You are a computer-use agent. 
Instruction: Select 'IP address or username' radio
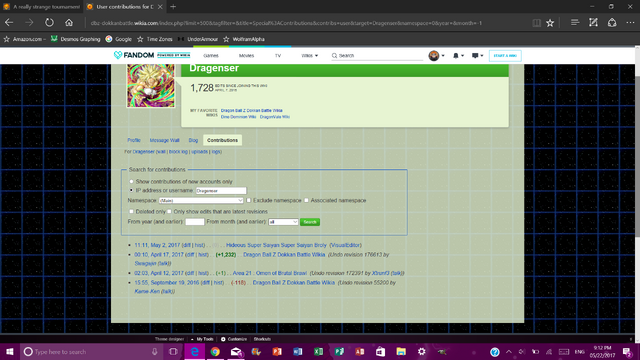point(131,190)
